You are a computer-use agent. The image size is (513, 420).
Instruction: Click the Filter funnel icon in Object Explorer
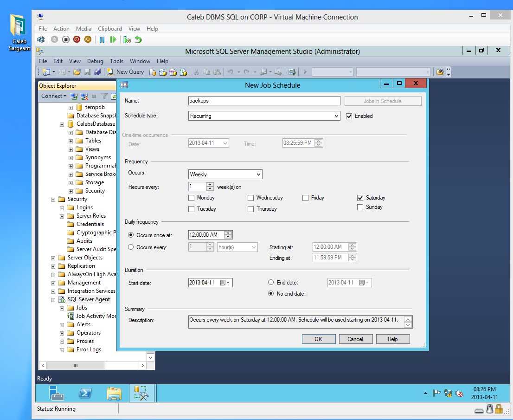click(x=104, y=96)
